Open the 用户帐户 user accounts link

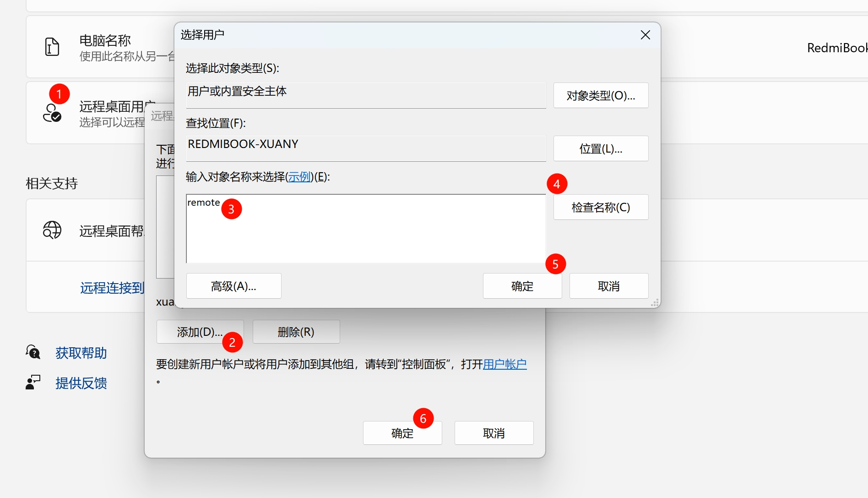click(505, 364)
